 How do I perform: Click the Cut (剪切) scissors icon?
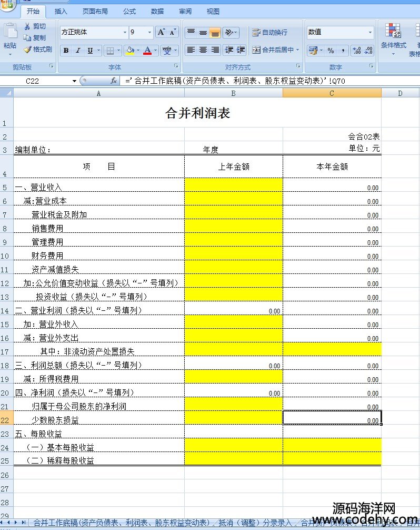tap(27, 26)
